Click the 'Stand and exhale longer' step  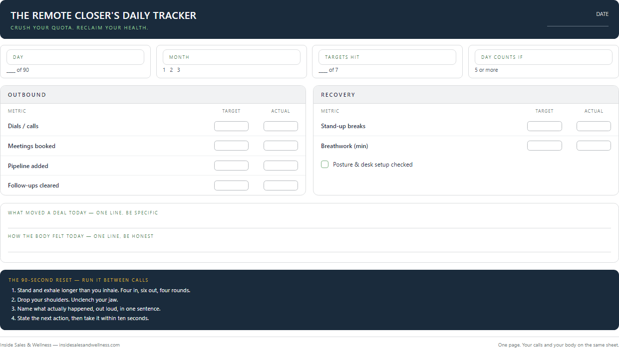pyautogui.click(x=104, y=290)
